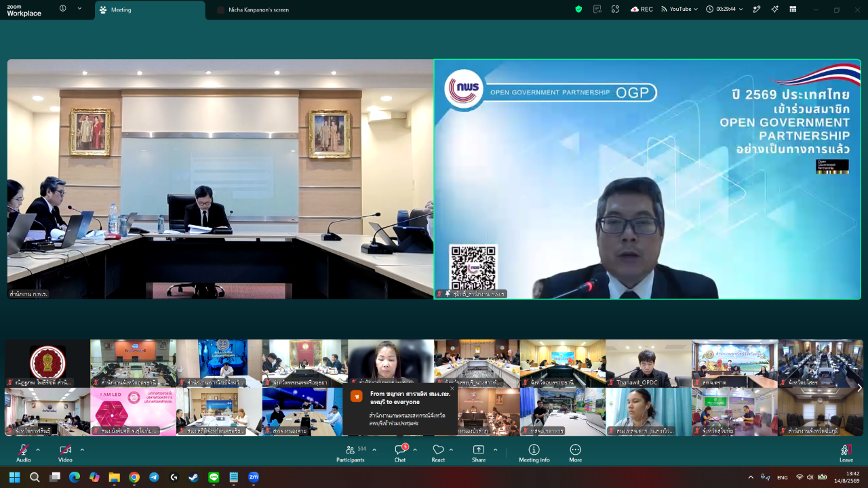Show hidden system tray icons

tap(751, 477)
